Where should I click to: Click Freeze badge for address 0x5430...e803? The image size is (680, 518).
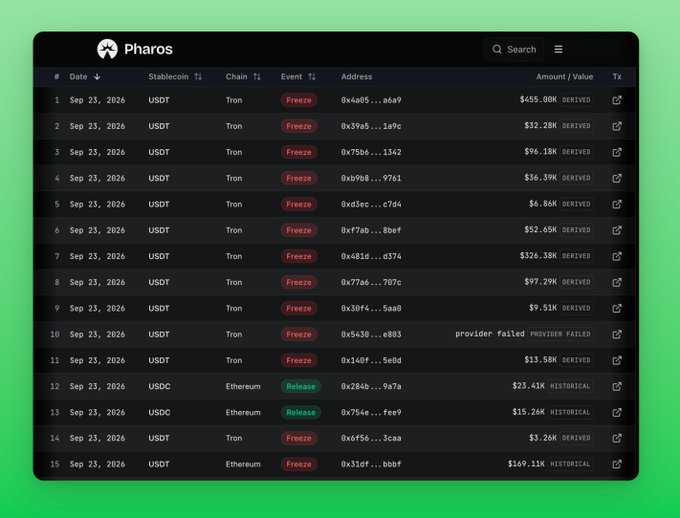coord(299,334)
